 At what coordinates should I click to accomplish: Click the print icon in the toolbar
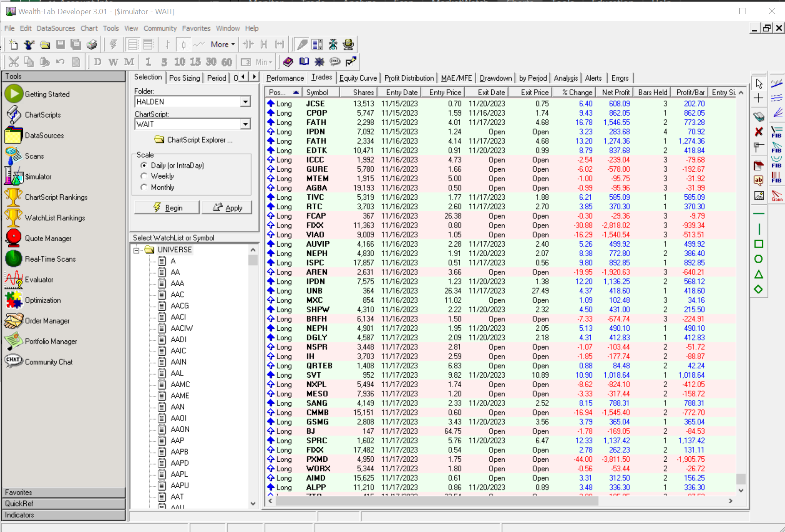pyautogui.click(x=92, y=45)
